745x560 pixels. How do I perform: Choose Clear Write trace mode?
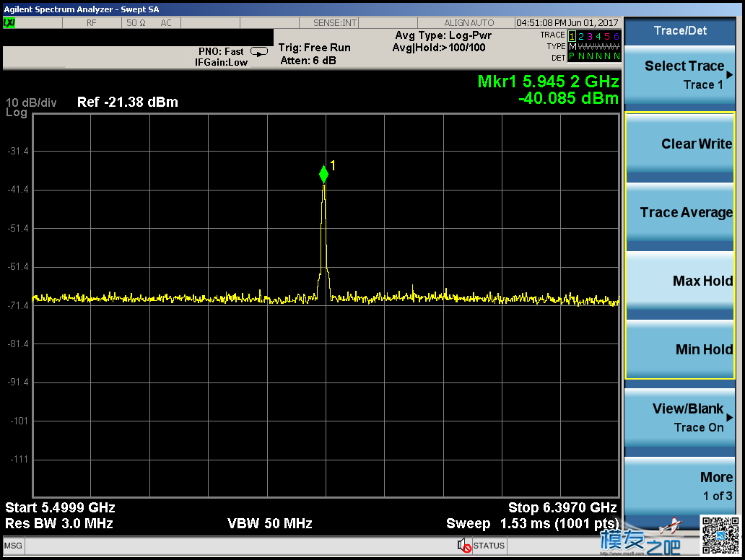click(x=680, y=144)
